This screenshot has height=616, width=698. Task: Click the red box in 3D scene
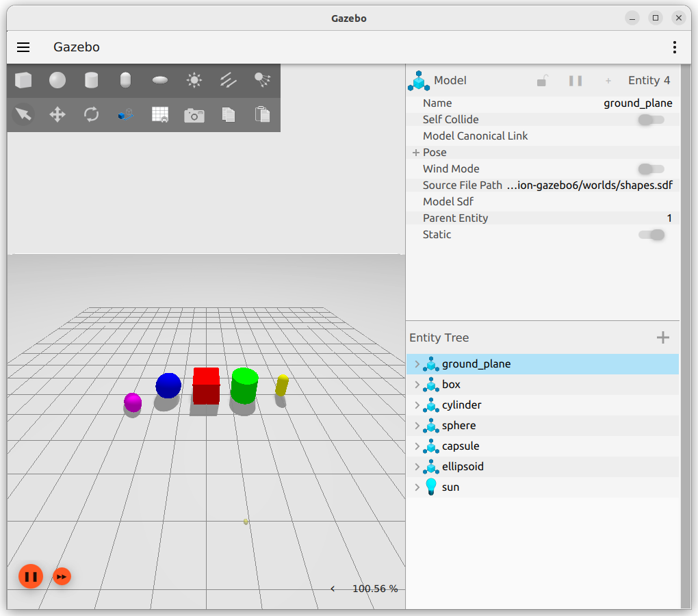[206, 386]
